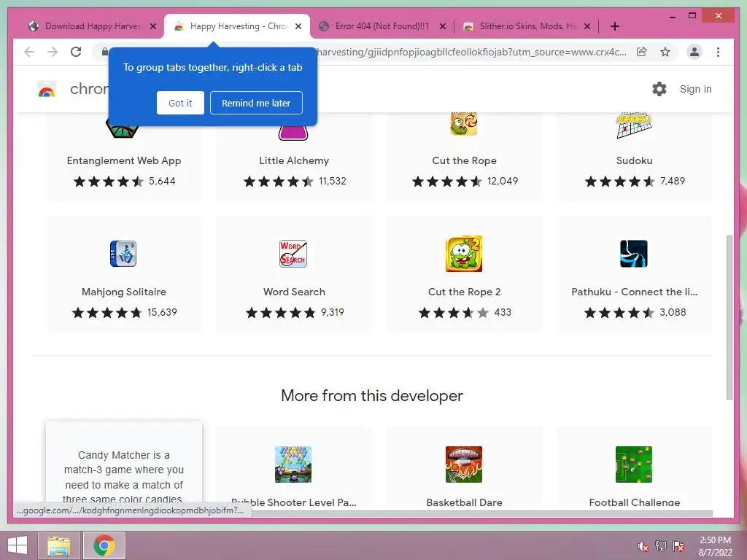This screenshot has height=560, width=747.
Task: Open the Word Search app icon
Action: (293, 254)
